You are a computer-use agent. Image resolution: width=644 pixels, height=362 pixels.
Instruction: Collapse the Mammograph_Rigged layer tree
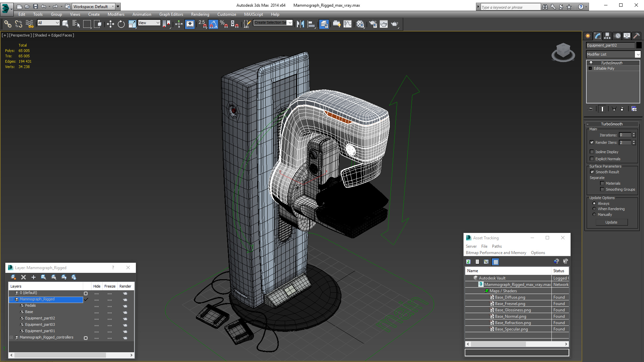point(11,299)
